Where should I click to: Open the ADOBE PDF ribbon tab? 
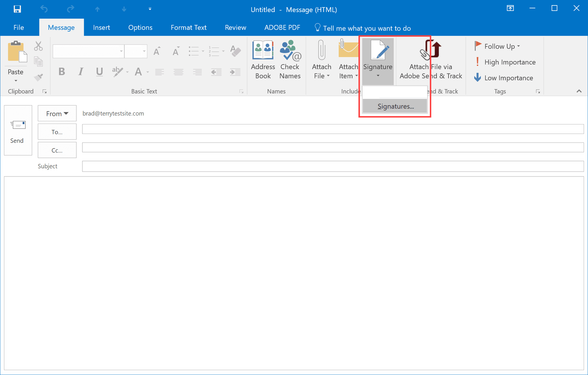(282, 27)
